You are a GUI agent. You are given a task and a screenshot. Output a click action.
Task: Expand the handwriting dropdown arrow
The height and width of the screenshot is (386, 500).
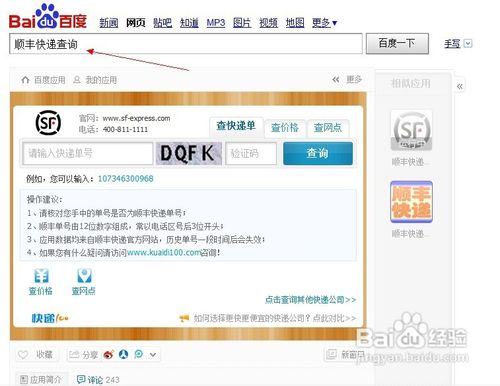click(x=468, y=44)
